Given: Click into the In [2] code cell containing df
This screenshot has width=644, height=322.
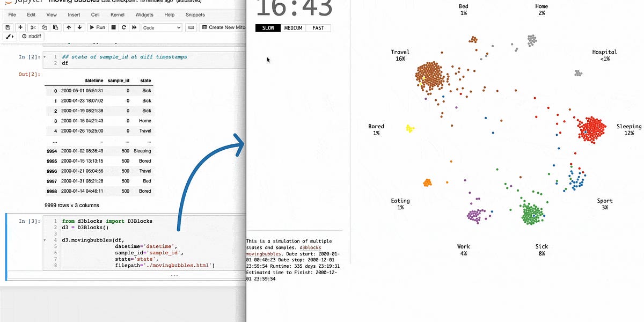Looking at the screenshot, I should [144, 60].
